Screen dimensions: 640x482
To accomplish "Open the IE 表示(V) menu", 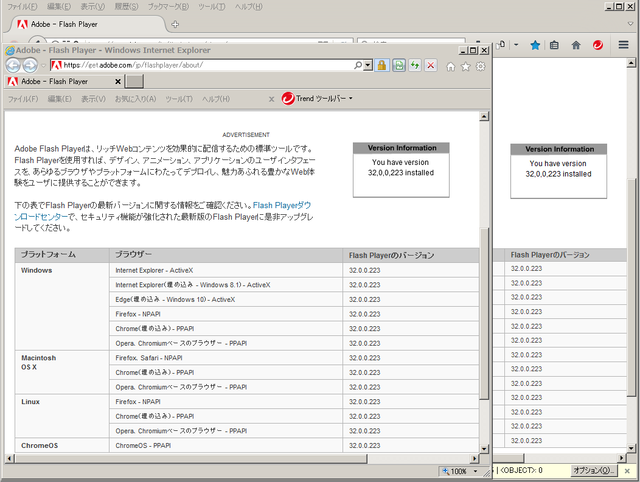I will click(x=93, y=99).
